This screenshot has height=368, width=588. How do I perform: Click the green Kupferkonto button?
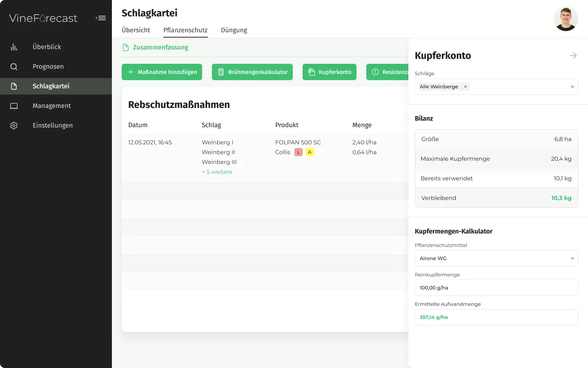330,72
